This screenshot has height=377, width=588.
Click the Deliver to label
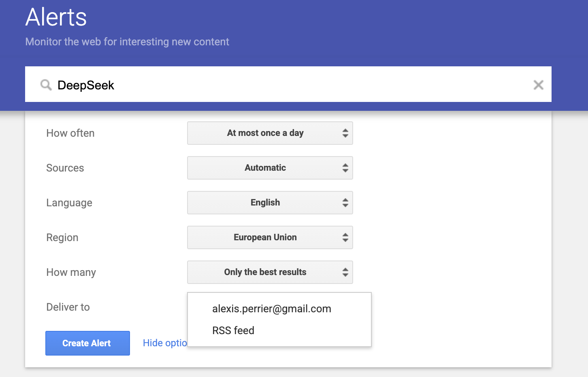[x=68, y=307]
